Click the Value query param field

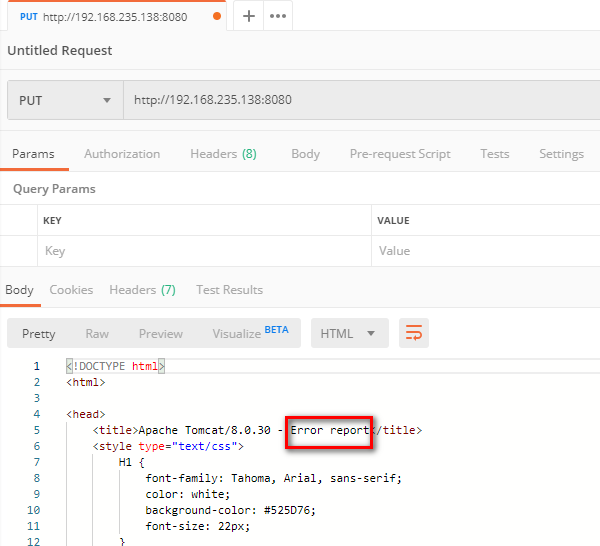[485, 251]
